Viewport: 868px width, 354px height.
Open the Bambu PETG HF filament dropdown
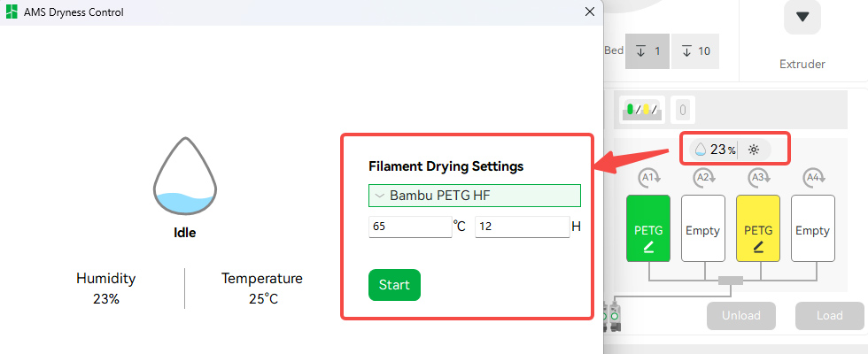click(x=475, y=196)
